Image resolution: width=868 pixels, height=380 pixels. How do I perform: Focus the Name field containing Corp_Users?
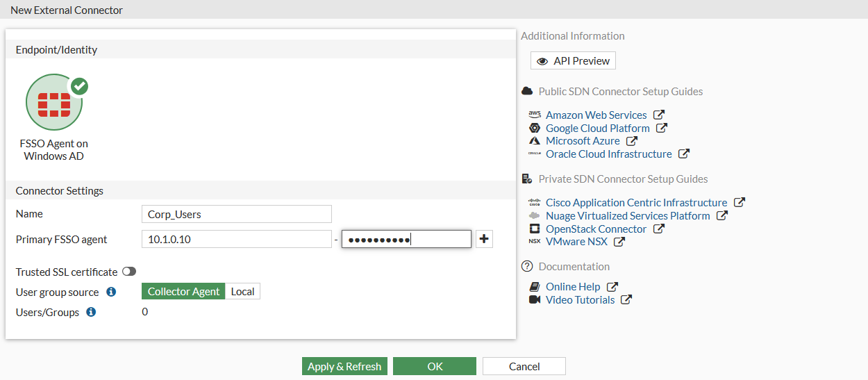[236, 214]
